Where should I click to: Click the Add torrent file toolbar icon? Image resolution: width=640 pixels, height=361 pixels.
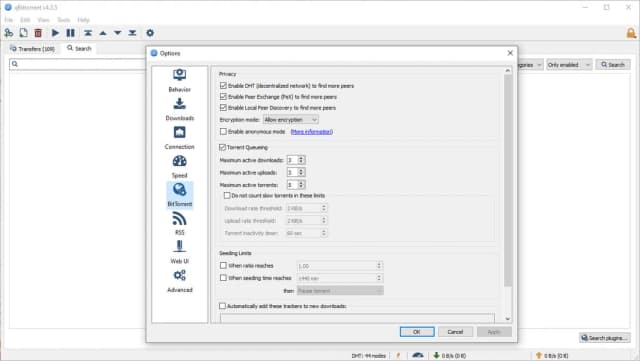(x=24, y=33)
